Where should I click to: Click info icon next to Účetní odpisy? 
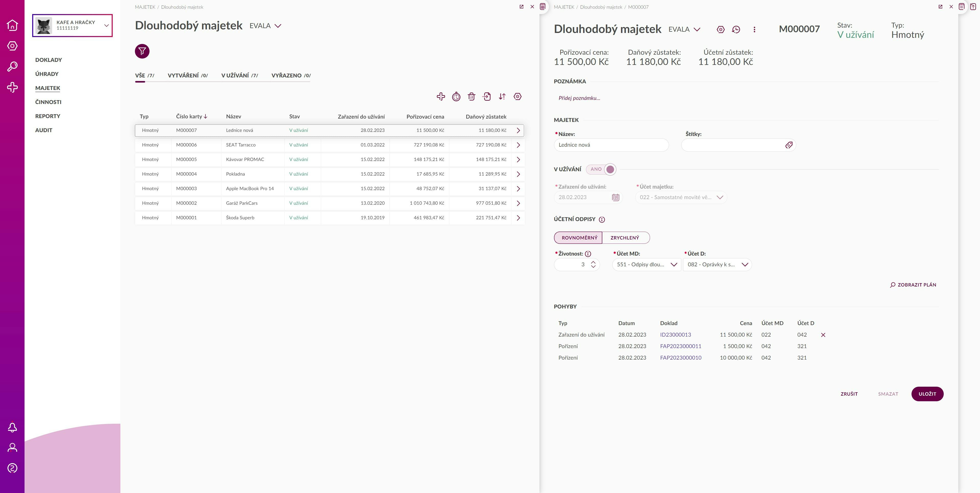tap(602, 220)
